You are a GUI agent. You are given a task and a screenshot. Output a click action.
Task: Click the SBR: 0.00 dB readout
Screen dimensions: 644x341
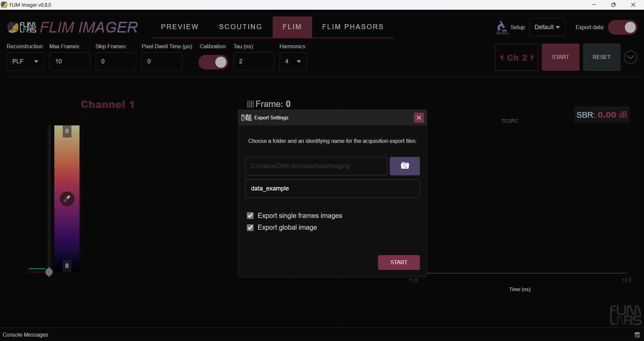click(602, 115)
